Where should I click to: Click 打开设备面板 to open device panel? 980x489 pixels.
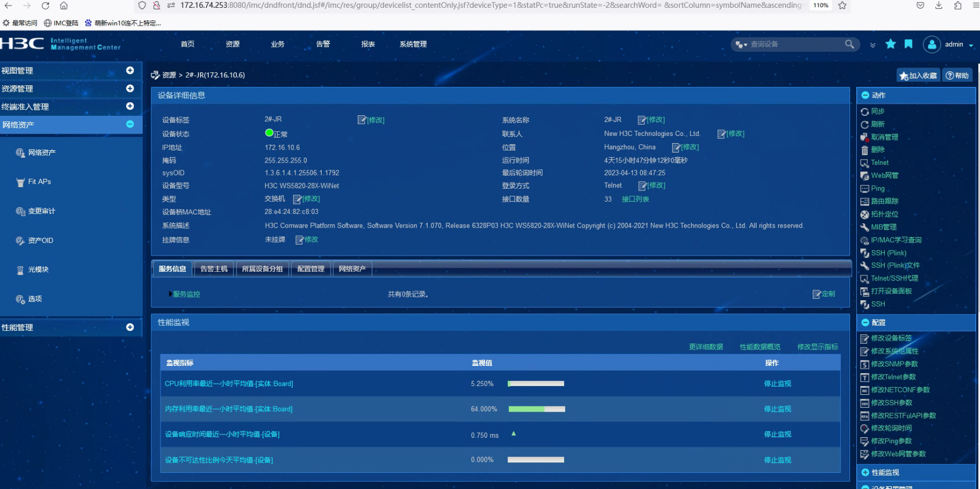point(891,291)
